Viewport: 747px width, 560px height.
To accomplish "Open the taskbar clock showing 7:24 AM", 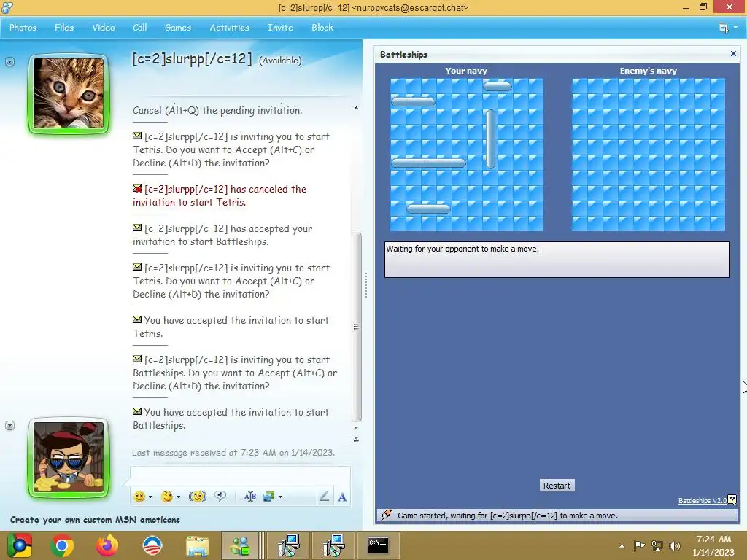I will pos(713,545).
